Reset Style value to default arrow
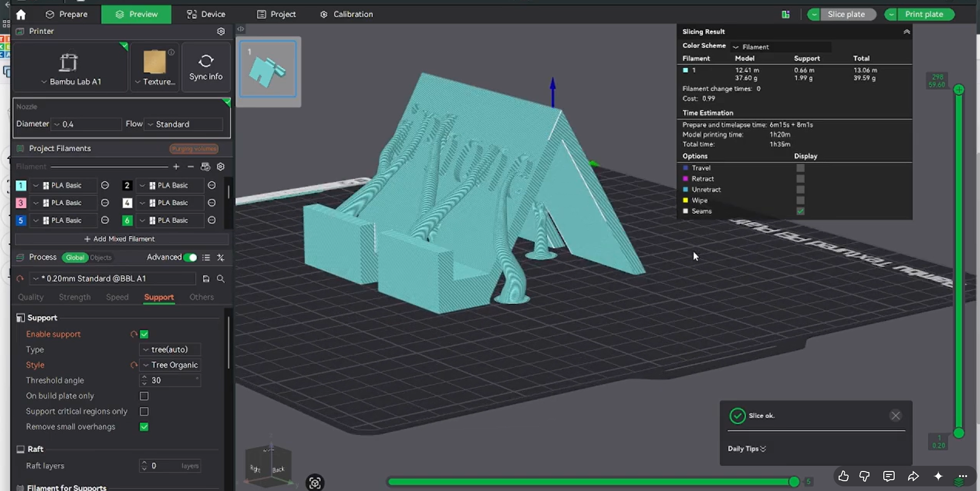 (x=134, y=365)
